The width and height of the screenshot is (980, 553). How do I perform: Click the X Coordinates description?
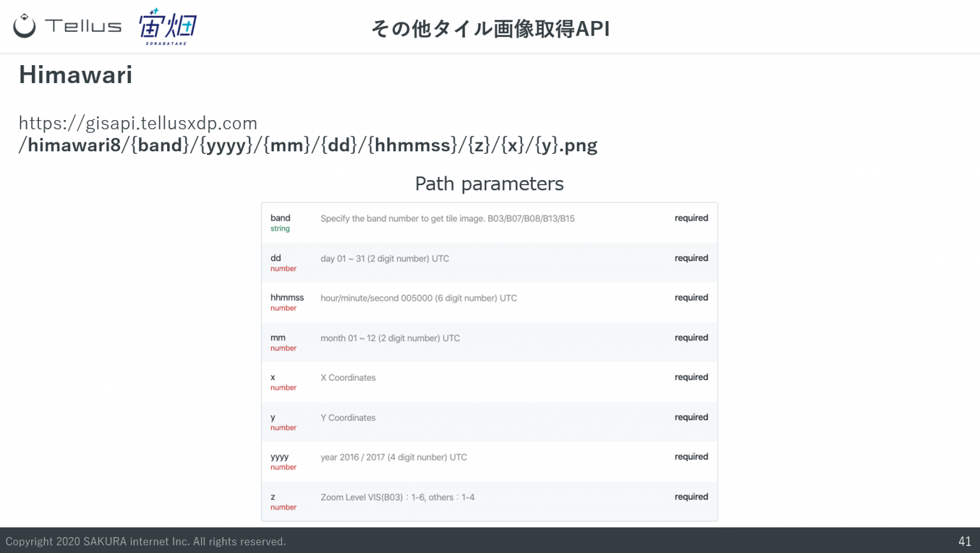[x=348, y=378]
